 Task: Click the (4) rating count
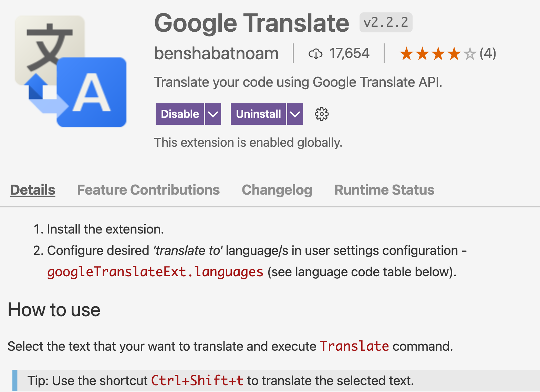tap(488, 53)
